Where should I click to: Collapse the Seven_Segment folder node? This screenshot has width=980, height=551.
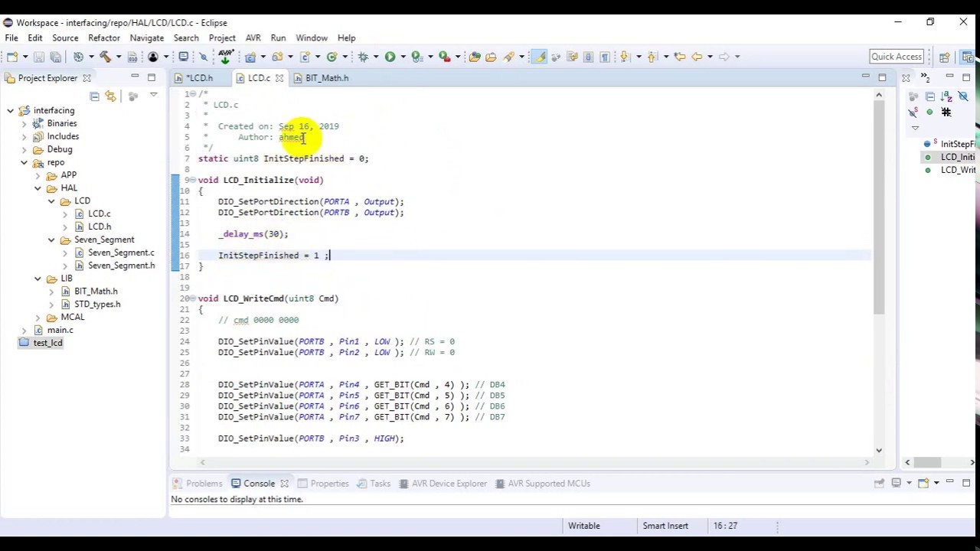pyautogui.click(x=51, y=240)
